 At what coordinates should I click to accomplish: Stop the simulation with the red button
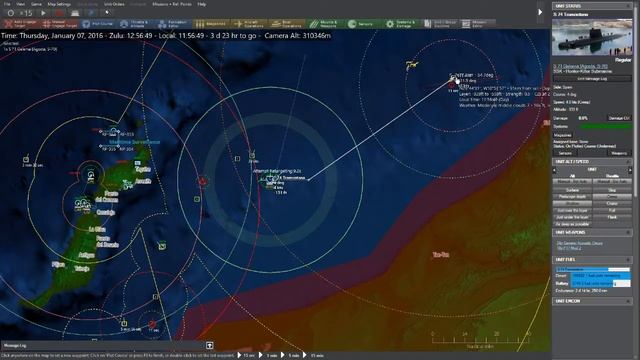click(x=59, y=13)
